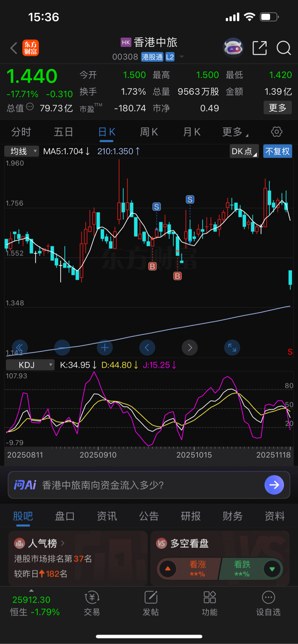The height and width of the screenshot is (644, 298).
Task: Move chart one candle right
Action: [x=190, y=348]
